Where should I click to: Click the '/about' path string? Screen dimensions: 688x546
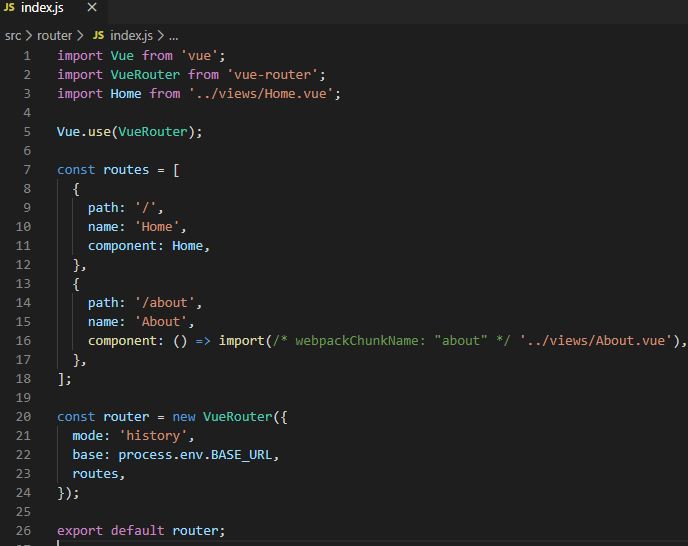165,303
